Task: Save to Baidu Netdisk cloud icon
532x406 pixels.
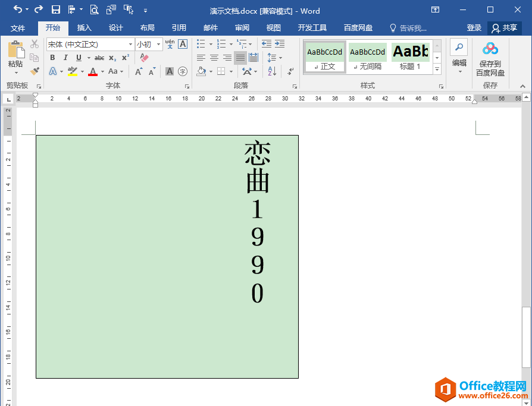Action: tap(490, 49)
